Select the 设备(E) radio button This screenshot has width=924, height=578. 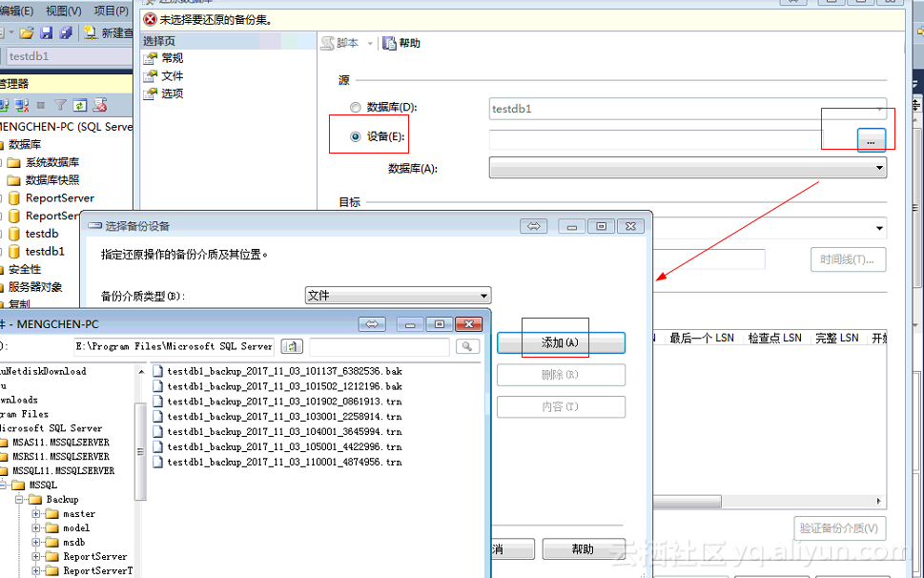point(354,134)
